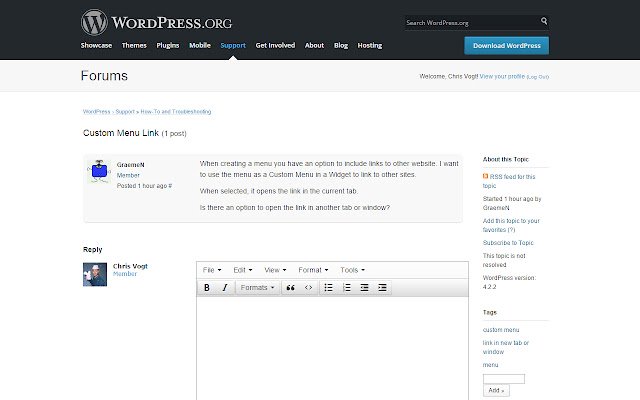Click Subscribe to Topic link
This screenshot has width=640, height=400.
[508, 243]
